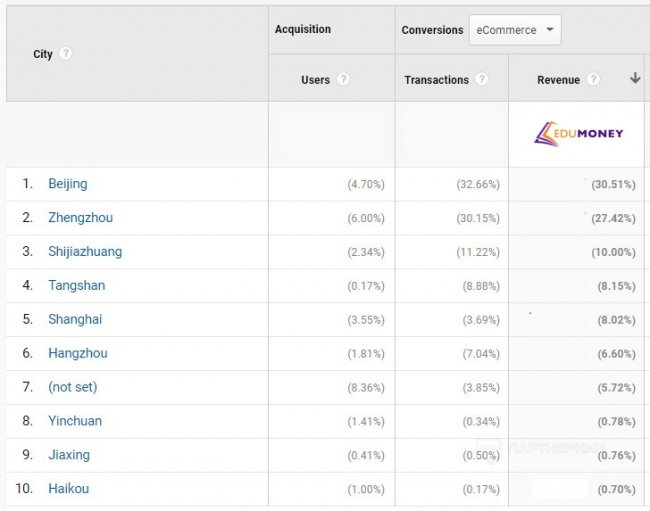Click the Shanghai city link

pyautogui.click(x=75, y=320)
